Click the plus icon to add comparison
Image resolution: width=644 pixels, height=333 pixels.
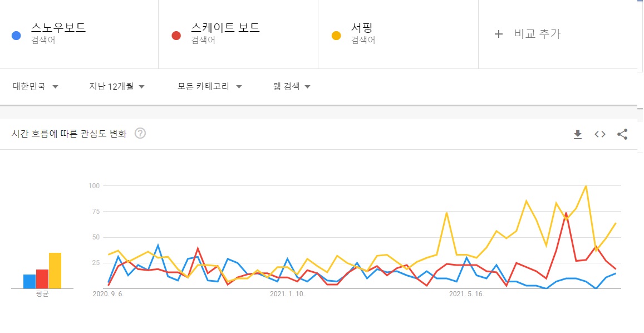[x=498, y=34]
